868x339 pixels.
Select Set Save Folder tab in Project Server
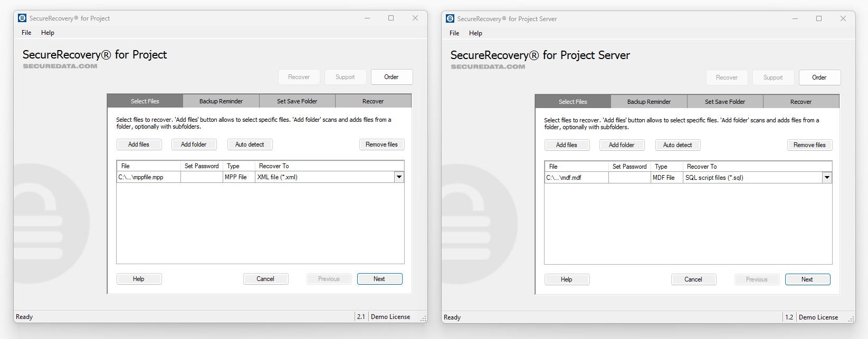725,102
